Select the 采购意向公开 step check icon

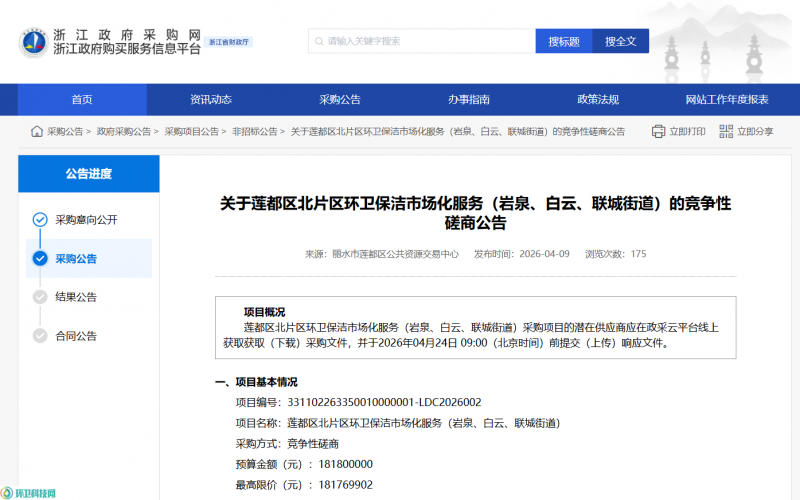tap(40, 219)
